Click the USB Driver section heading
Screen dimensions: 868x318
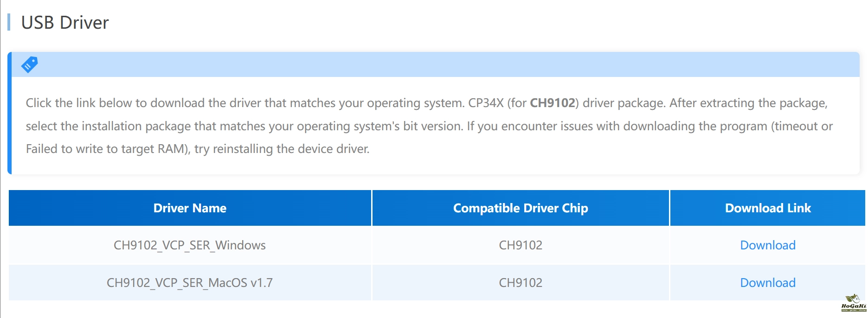[65, 23]
